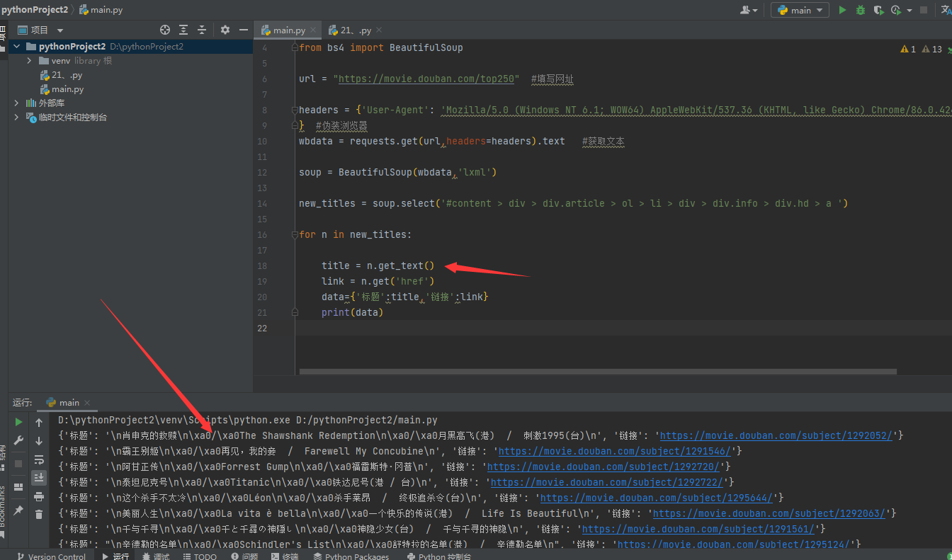Run main with coverage shield icon
The width and height of the screenshot is (952, 560).
tap(878, 10)
